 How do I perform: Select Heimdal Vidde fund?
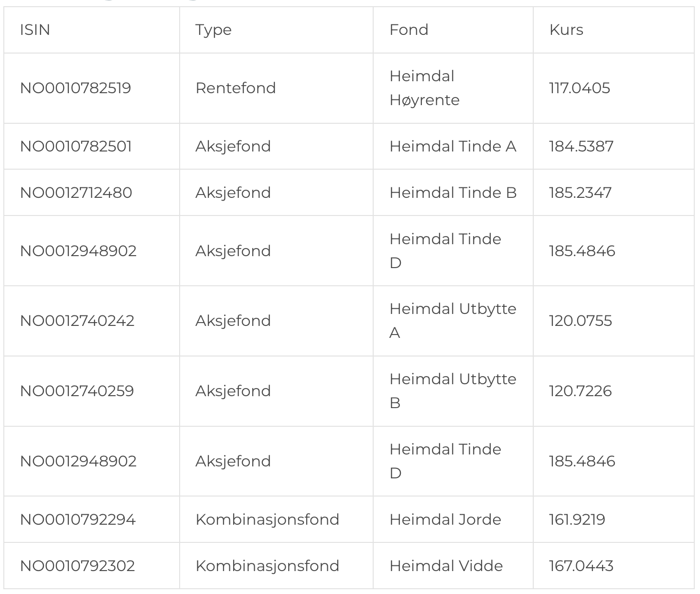[x=446, y=566]
